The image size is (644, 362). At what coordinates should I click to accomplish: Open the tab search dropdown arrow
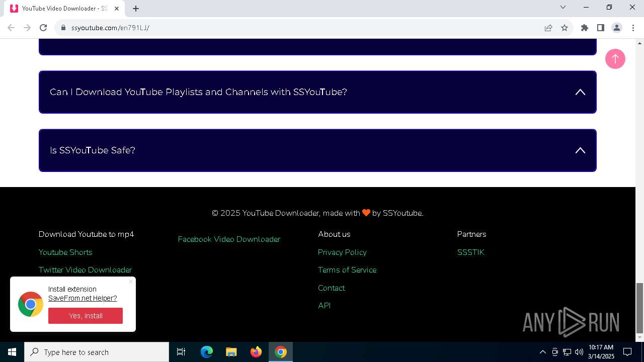coord(563,7)
